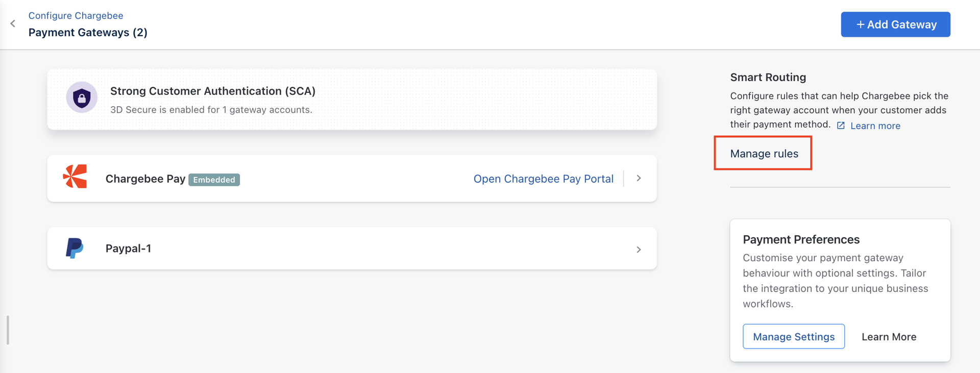Screen dimensions: 980x373
Task: Click the Manage Settings button
Action: [794, 336]
